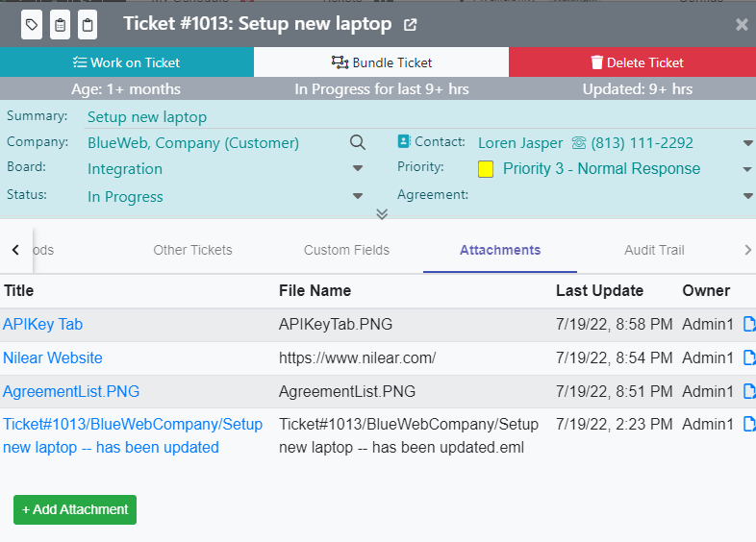Click file icon in AgreementList.PNG row
The image size is (756, 542).
tap(749, 391)
